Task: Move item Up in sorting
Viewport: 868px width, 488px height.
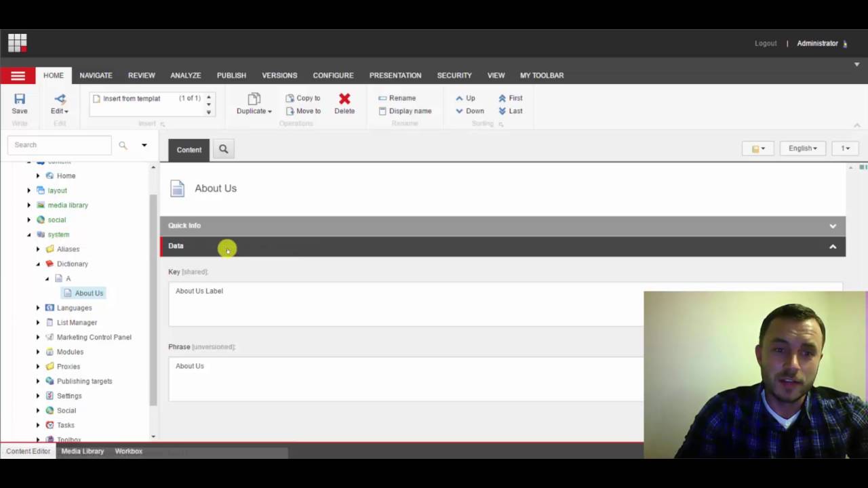Action: (x=465, y=98)
